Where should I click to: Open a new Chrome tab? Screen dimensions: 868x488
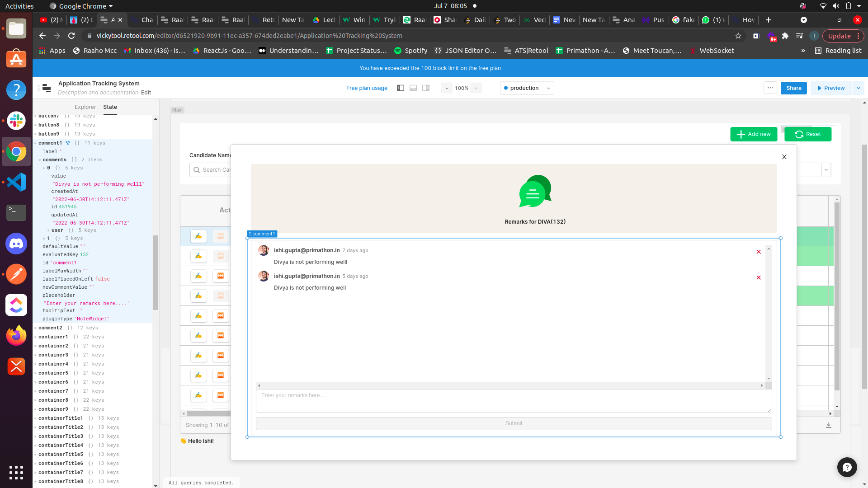tap(768, 20)
